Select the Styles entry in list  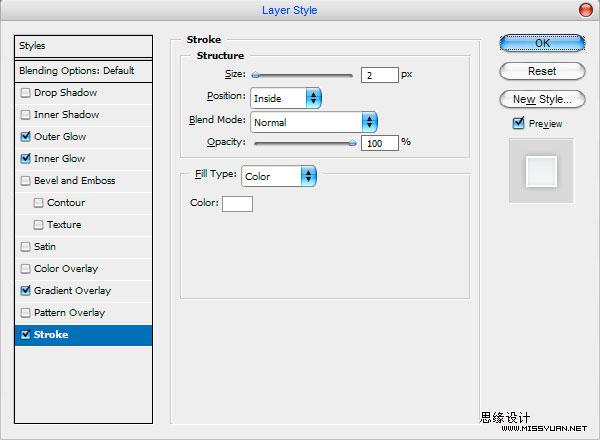(x=83, y=46)
